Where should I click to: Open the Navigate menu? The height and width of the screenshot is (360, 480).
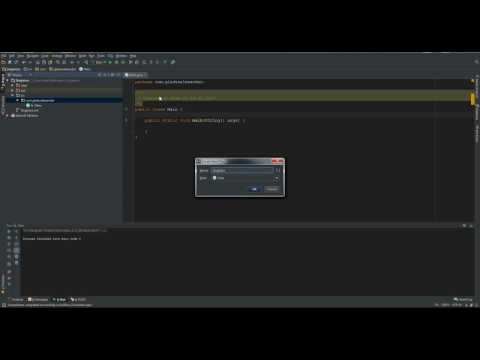point(33,56)
